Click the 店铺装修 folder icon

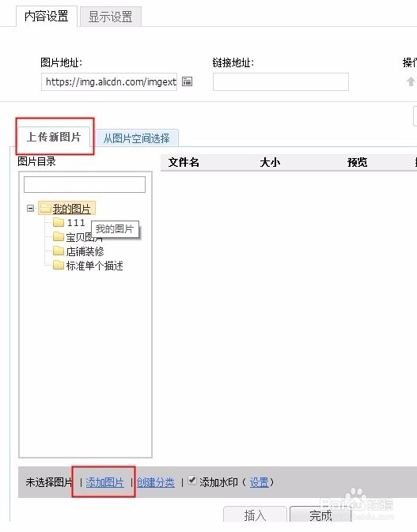pyautogui.click(x=59, y=251)
